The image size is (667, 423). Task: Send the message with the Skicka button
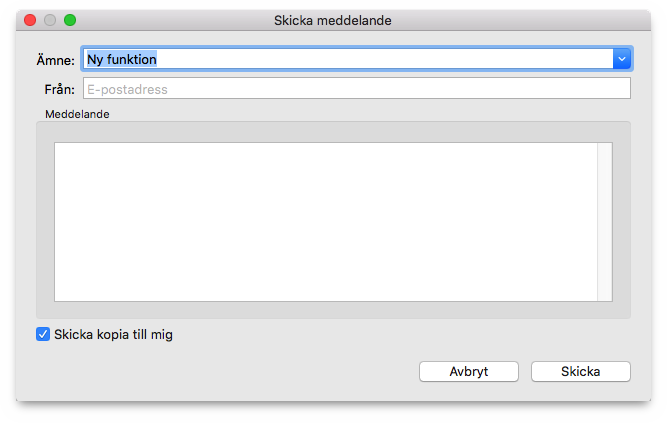click(x=580, y=372)
